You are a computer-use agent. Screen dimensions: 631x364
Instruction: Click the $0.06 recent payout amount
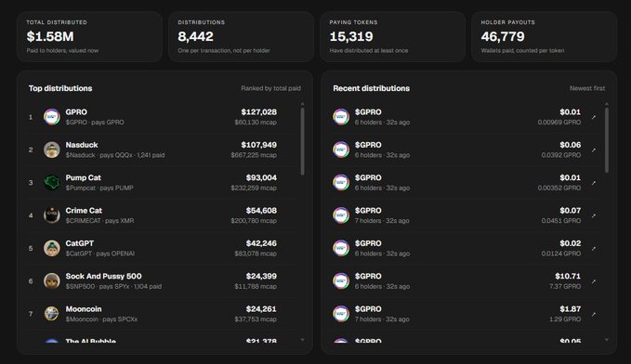coord(571,145)
